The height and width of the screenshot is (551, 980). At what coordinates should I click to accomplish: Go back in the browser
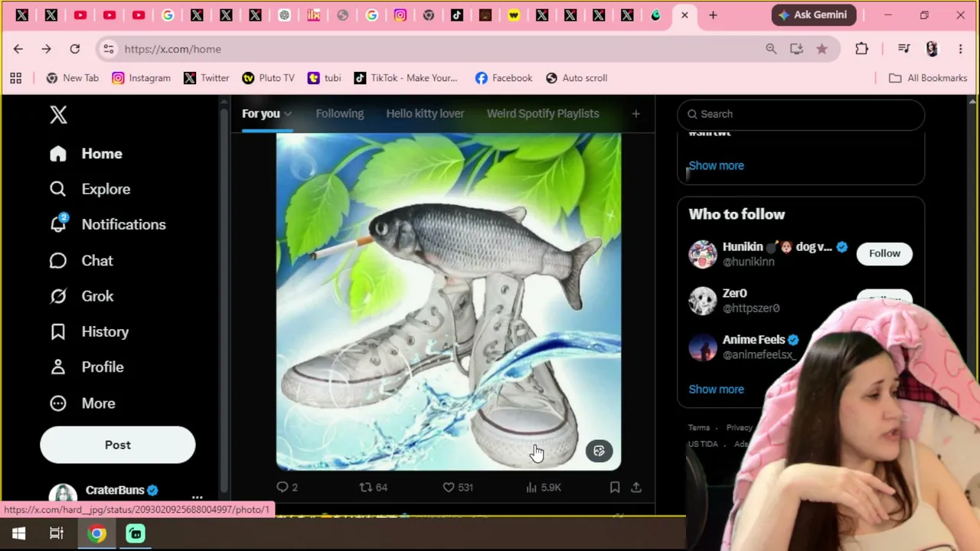18,49
